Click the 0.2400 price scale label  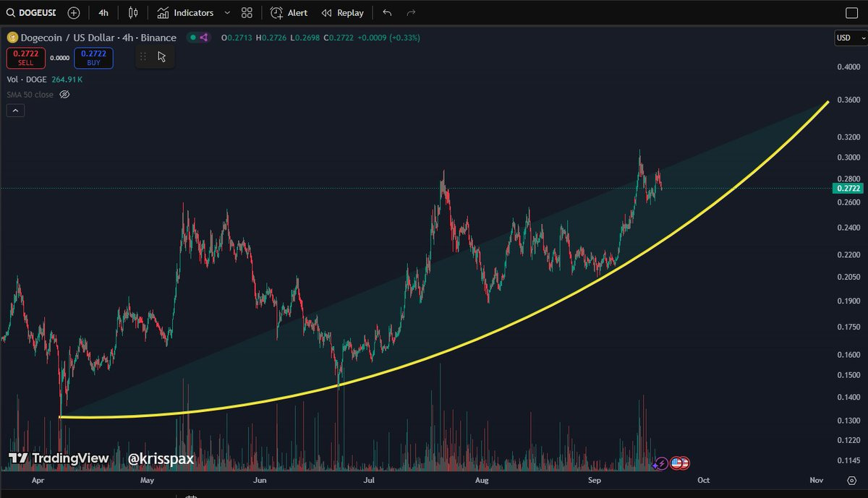[847, 228]
